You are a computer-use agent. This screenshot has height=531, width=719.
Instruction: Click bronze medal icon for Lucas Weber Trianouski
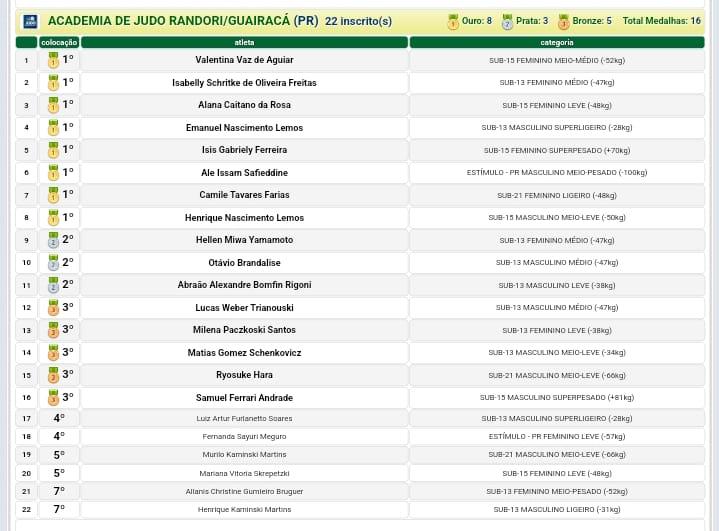[54, 307]
